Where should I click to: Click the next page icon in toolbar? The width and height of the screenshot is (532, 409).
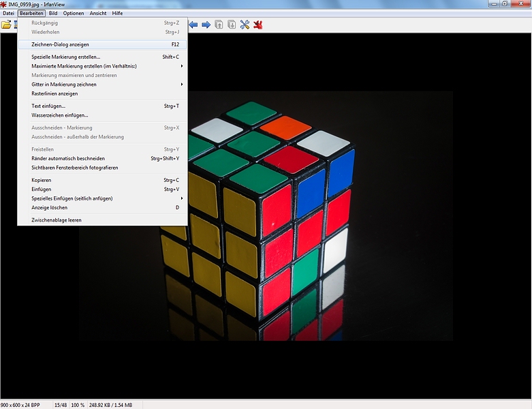[x=232, y=25]
